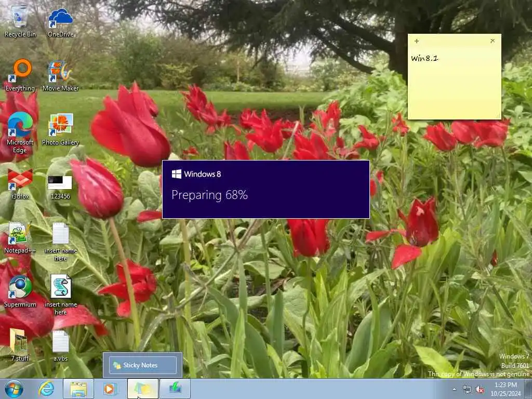Select the Photo Gallery desktop icon

60,129
